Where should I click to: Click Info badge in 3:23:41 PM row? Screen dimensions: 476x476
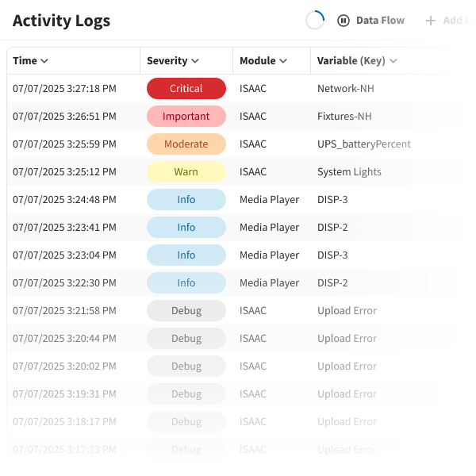click(186, 228)
